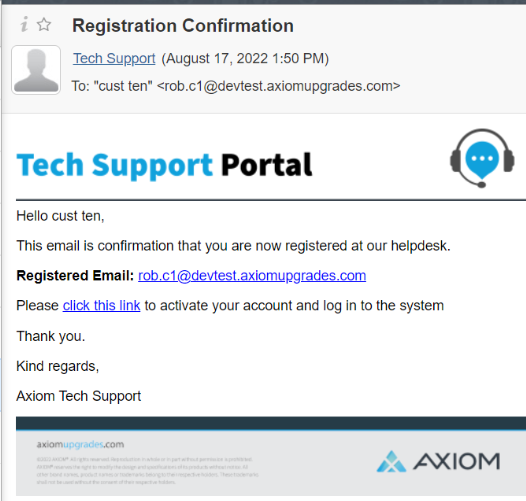This screenshot has width=526, height=501.
Task: Star the Registration Confirmation email
Action: coord(44,25)
